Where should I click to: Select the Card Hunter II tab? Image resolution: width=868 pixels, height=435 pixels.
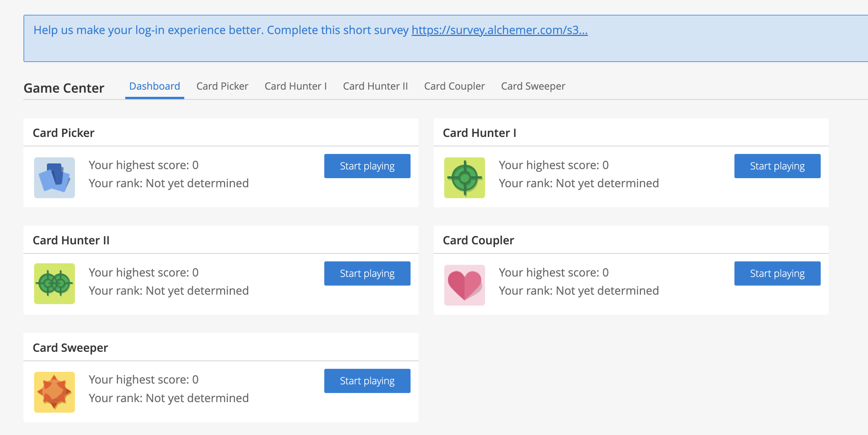pyautogui.click(x=375, y=86)
